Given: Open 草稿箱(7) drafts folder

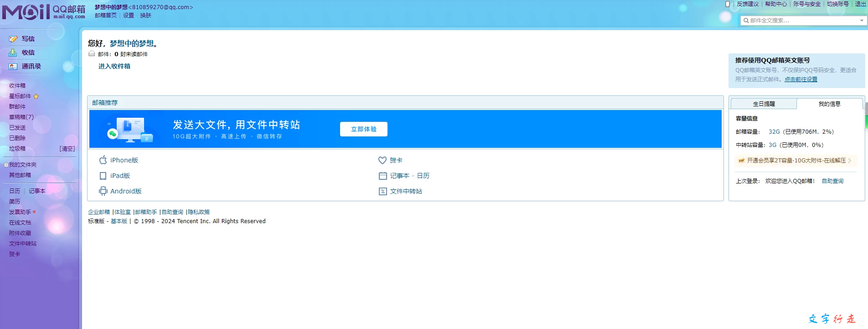Looking at the screenshot, I should [x=21, y=117].
